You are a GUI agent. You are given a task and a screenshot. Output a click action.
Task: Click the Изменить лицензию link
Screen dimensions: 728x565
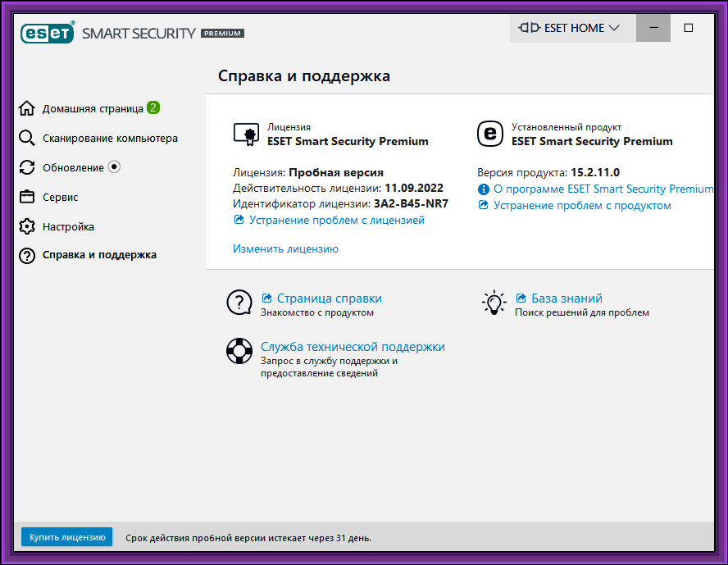[x=285, y=248]
